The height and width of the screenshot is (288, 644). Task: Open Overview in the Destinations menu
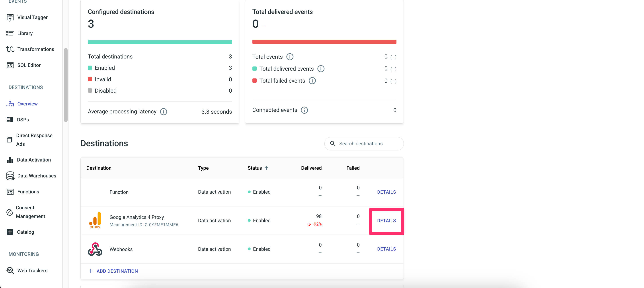(27, 104)
